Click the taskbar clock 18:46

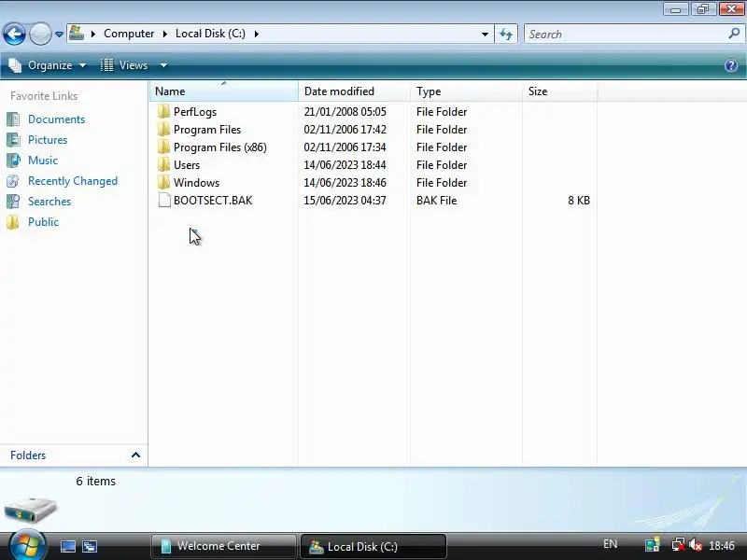click(721, 545)
